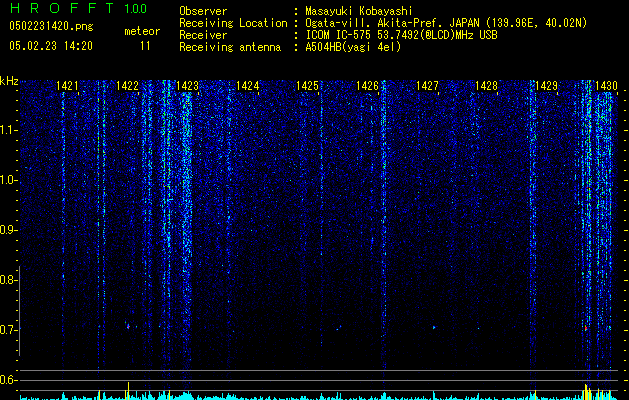The height and width of the screenshot is (400, 629).
Task: Click the 0.6 kHz frequency axis label
Action: click(x=8, y=380)
